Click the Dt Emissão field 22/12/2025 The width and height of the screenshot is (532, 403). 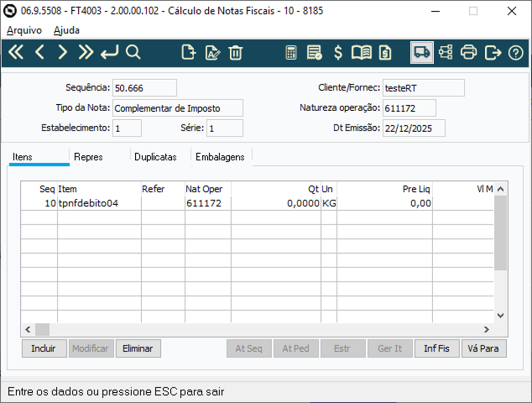point(414,128)
